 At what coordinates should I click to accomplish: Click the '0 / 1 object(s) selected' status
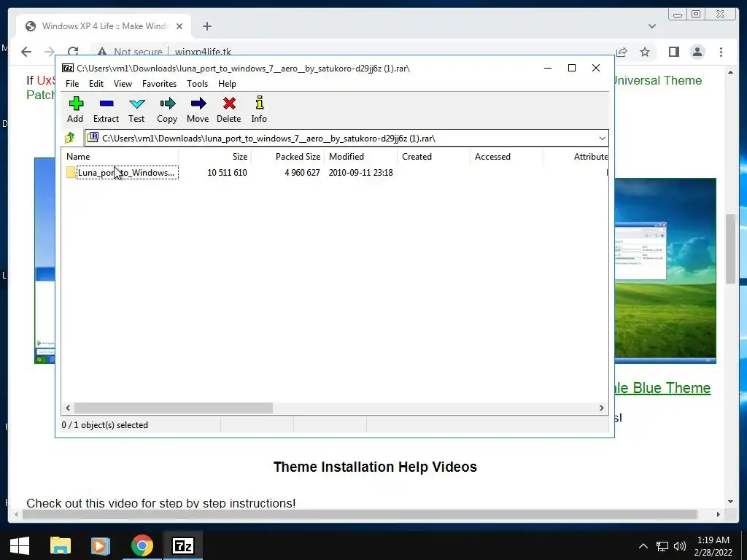tap(105, 425)
